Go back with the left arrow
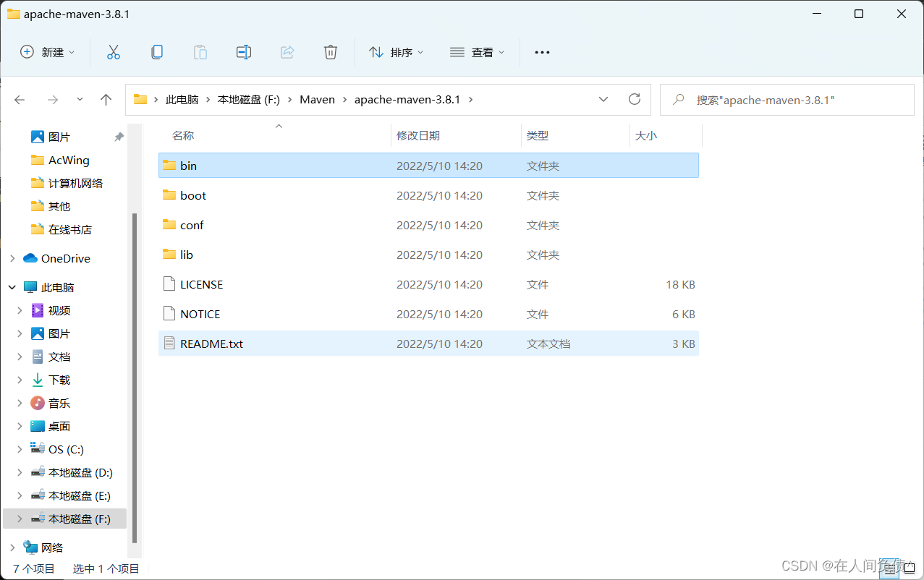The width and height of the screenshot is (924, 580). 20,100
